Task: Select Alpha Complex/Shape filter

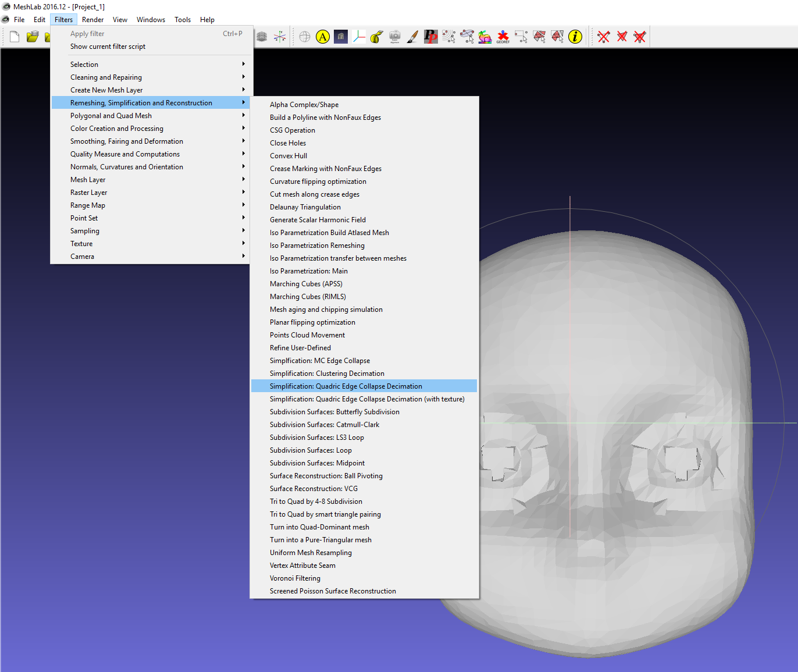Action: click(364, 105)
